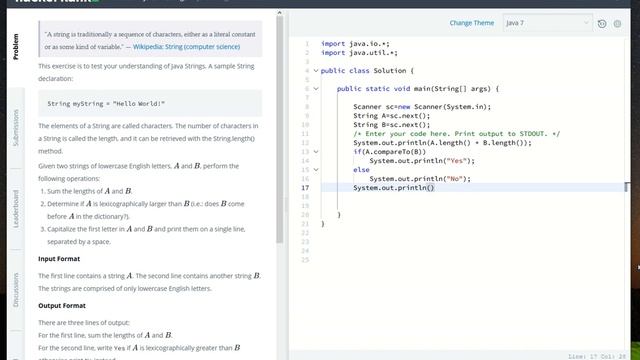Collapse the if(A.compareTo(B)) fold arrow
Image resolution: width=640 pixels, height=360 pixels.
tap(316, 151)
